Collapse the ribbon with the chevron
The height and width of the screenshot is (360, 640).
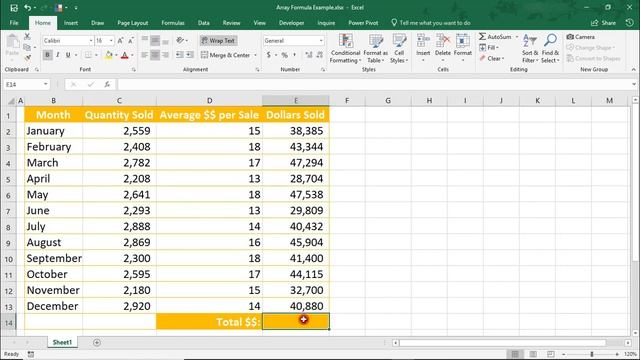tap(633, 69)
